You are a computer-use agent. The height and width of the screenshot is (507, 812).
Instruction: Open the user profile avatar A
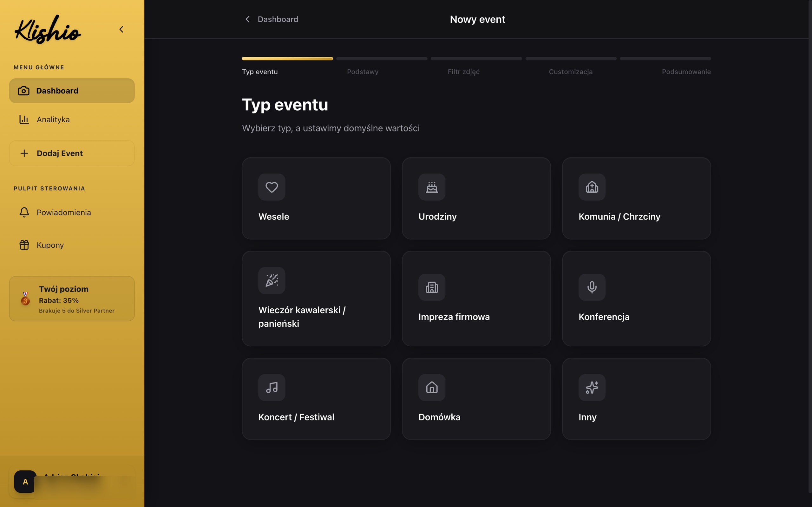[25, 482]
